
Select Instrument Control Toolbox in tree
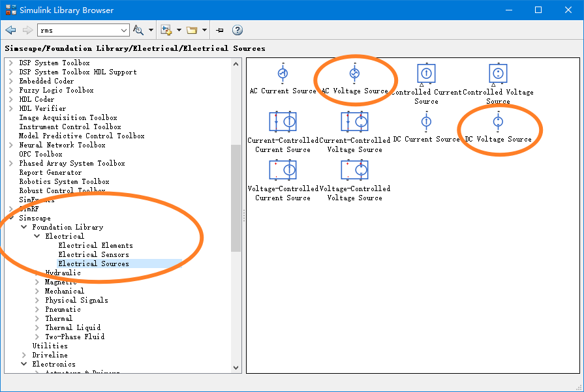[x=70, y=127]
